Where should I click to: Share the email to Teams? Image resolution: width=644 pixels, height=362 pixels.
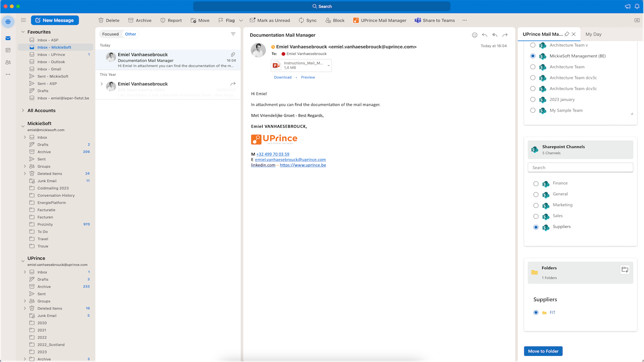(x=435, y=20)
